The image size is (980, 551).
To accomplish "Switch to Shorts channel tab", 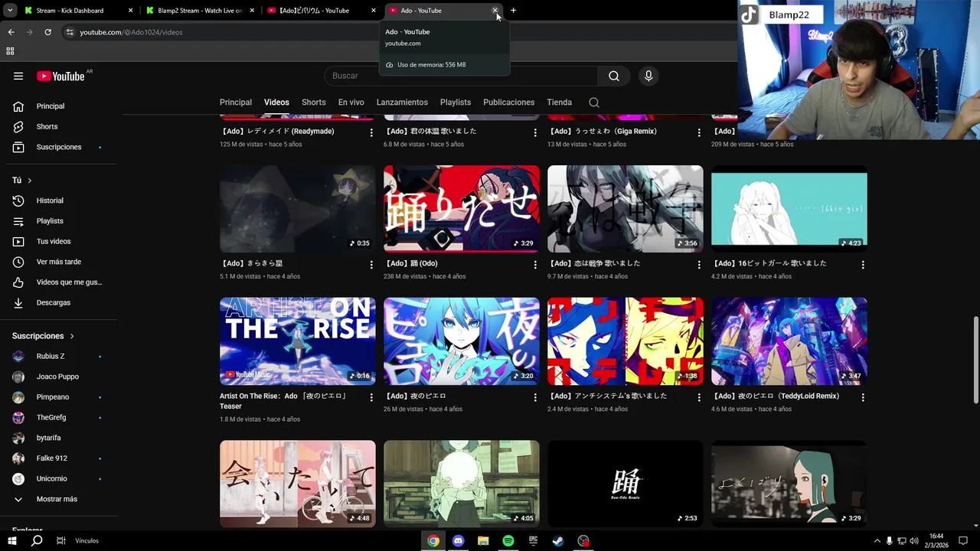I will point(314,103).
